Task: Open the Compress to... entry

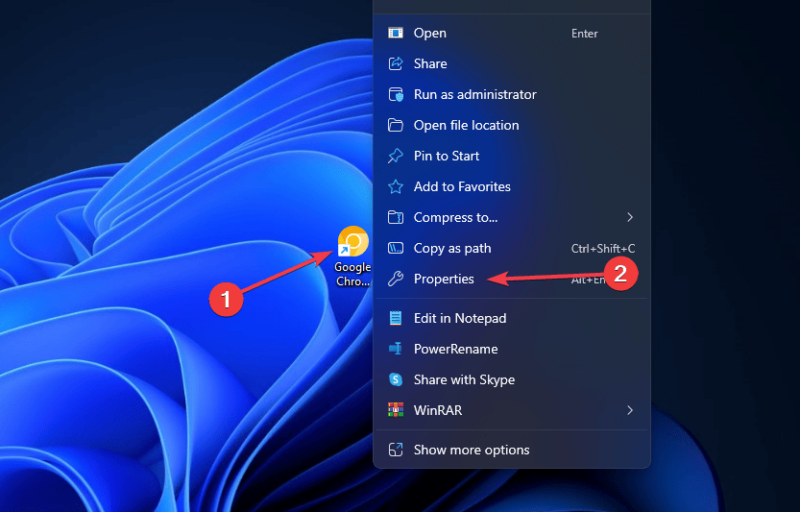Action: click(x=512, y=217)
